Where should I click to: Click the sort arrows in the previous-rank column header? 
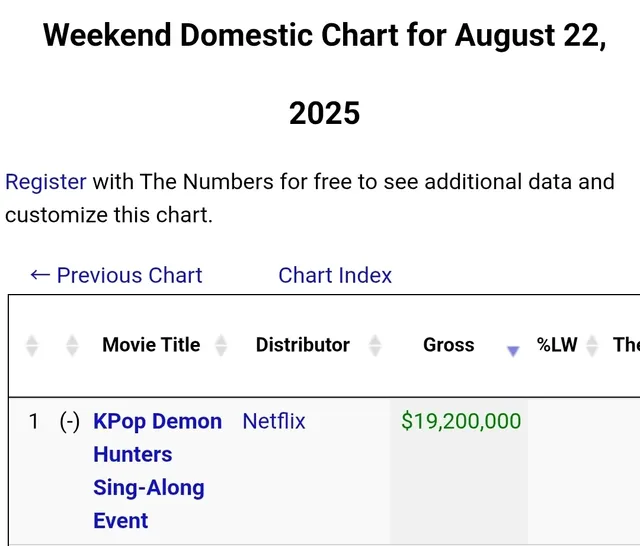[x=72, y=345]
